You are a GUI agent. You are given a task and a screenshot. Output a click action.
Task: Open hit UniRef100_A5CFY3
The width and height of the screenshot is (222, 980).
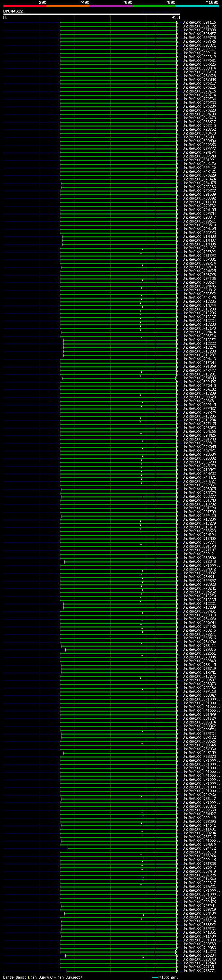pyautogui.click(x=199, y=233)
